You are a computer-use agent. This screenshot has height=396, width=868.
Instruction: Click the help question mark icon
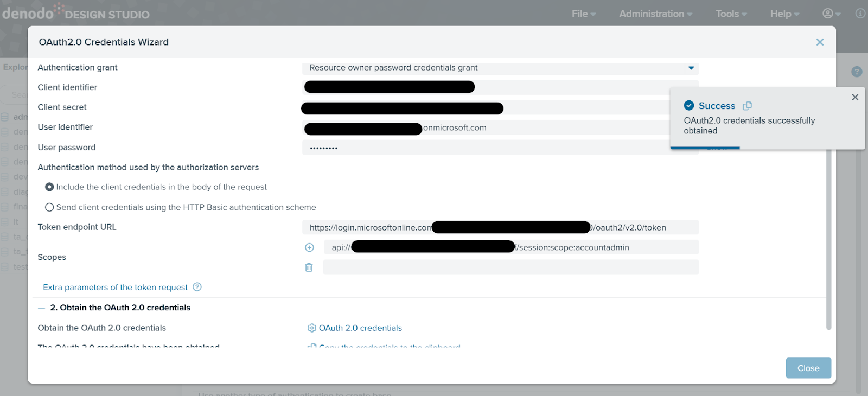coord(857,72)
